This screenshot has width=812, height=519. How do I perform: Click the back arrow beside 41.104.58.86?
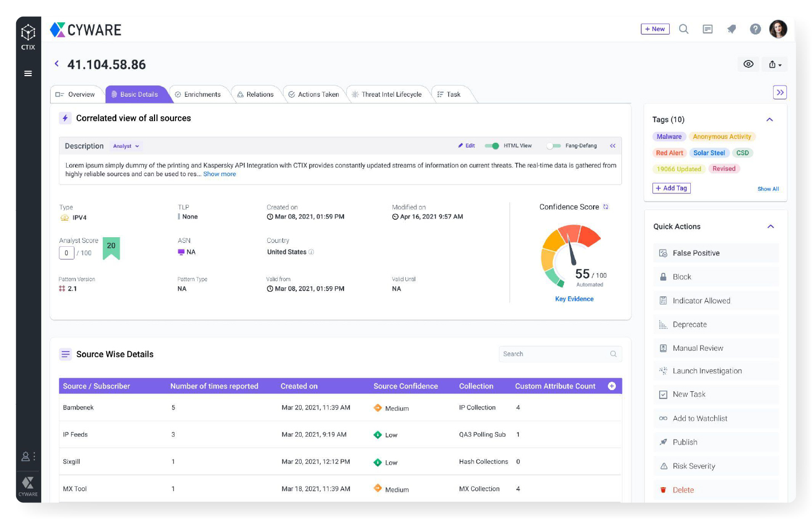[x=57, y=64]
